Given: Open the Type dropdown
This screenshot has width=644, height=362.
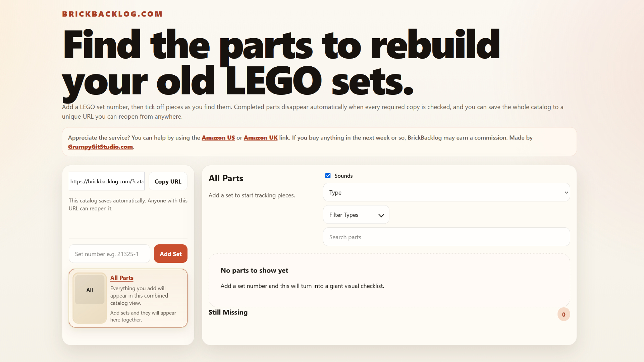Looking at the screenshot, I should coord(446,192).
